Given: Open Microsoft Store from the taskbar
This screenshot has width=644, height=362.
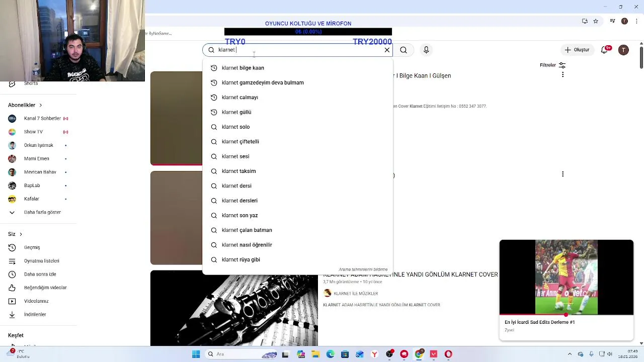Looking at the screenshot, I should 345,354.
